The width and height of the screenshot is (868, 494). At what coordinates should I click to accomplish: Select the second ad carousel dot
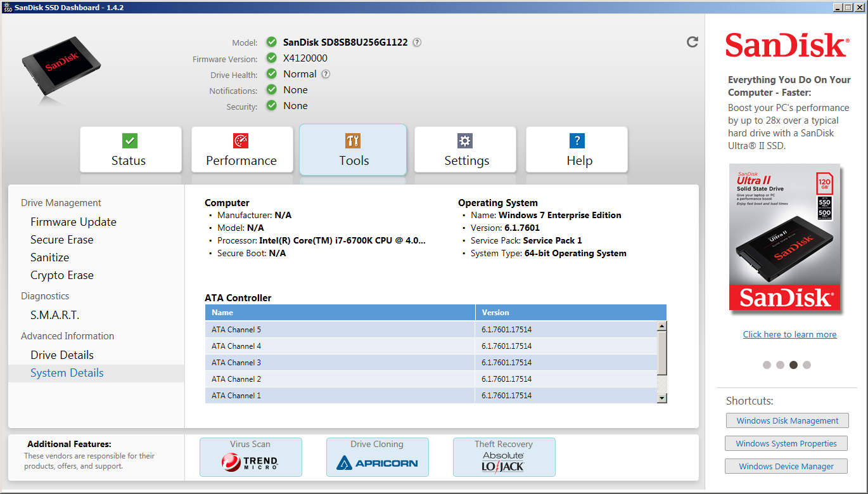(x=780, y=365)
